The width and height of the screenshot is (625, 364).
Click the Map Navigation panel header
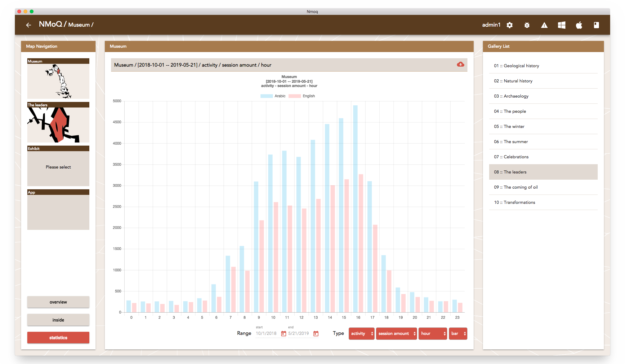point(58,46)
